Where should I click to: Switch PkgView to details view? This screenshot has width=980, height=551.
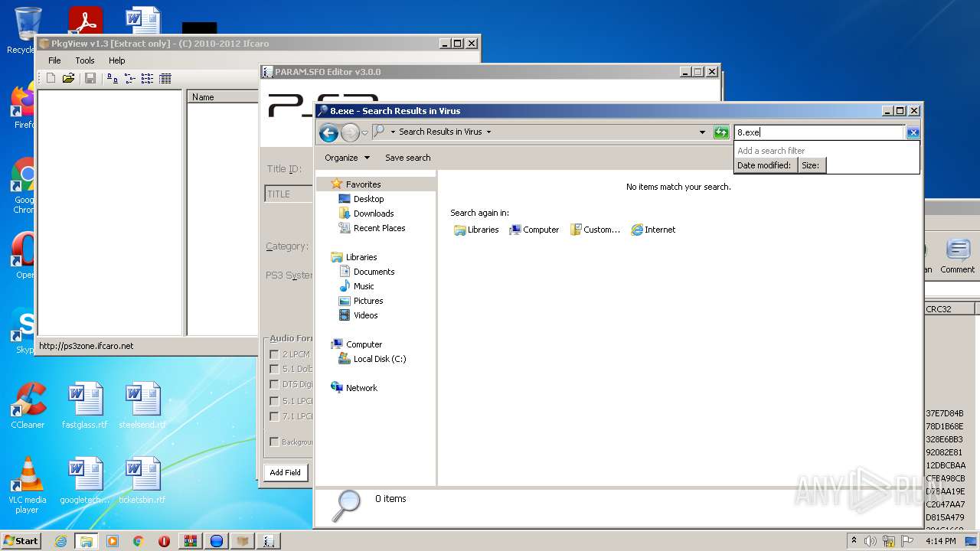coord(165,78)
